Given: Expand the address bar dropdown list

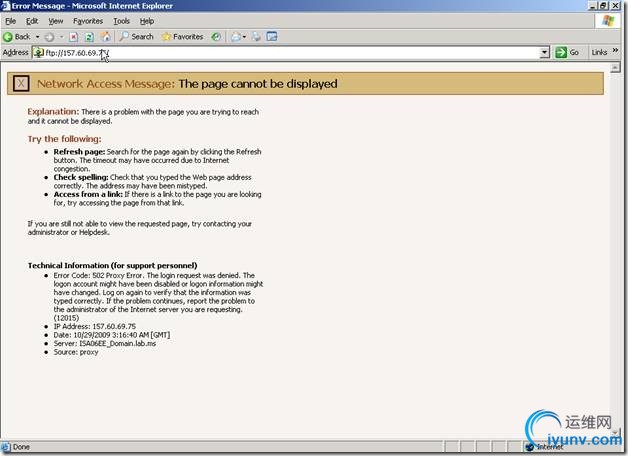Looking at the screenshot, I should click(544, 52).
